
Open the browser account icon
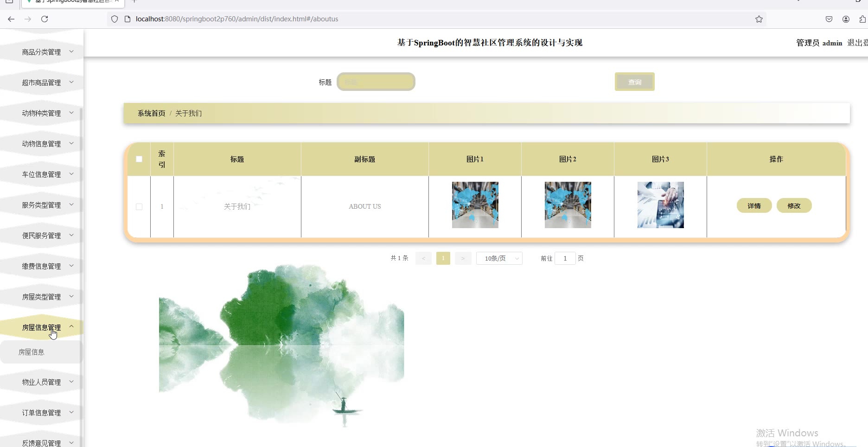click(846, 19)
